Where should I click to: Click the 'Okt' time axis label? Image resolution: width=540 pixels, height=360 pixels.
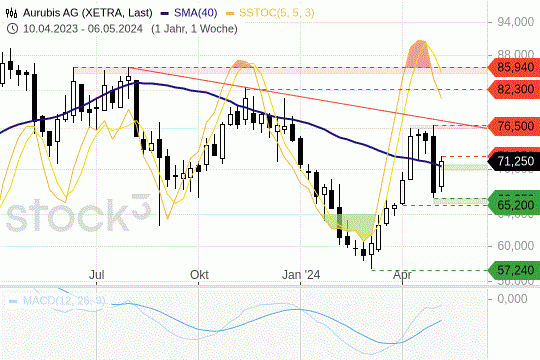[x=199, y=275]
